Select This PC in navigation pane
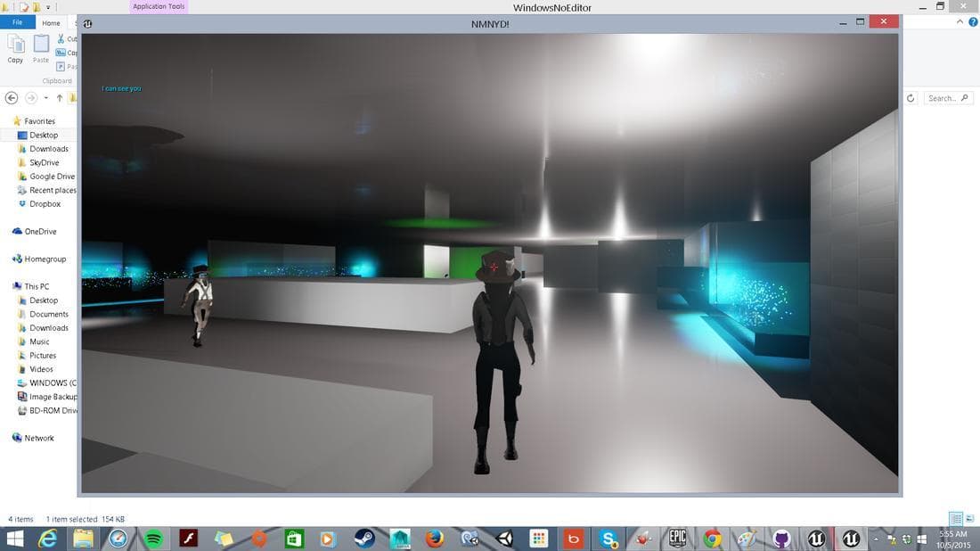This screenshot has height=551, width=980. [x=30, y=286]
